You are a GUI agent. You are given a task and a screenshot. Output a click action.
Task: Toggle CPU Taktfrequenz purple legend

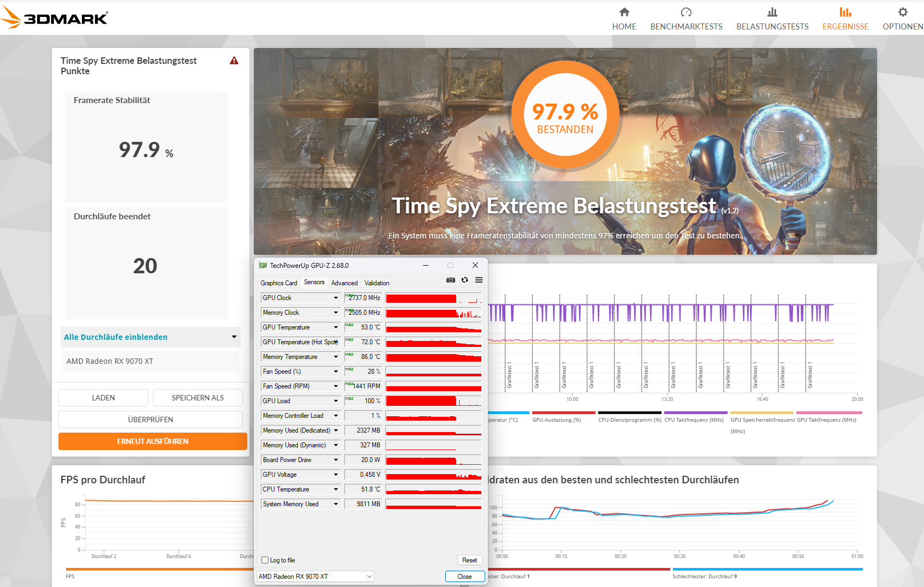pos(695,417)
